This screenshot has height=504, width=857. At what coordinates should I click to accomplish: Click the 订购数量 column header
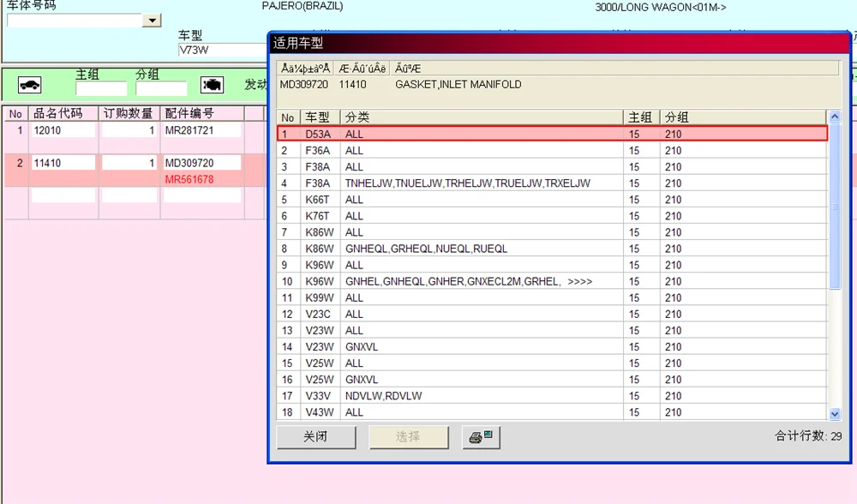tap(129, 113)
